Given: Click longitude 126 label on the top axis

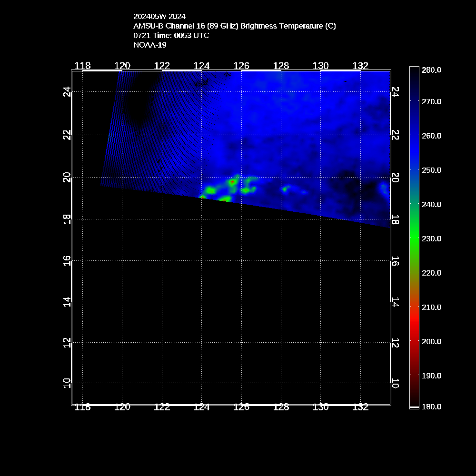Looking at the screenshot, I should coord(242,65).
